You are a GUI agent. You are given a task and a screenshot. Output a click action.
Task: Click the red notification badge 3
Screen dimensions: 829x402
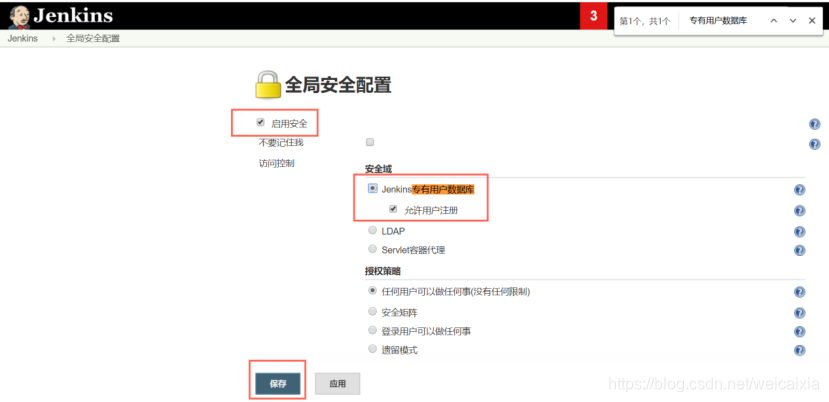(594, 16)
